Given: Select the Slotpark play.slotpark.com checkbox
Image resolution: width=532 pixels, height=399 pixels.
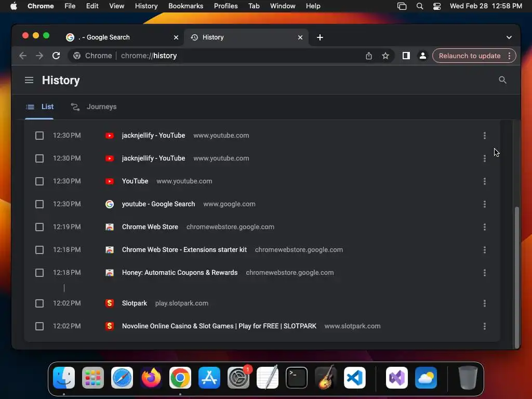Looking at the screenshot, I should (x=39, y=303).
